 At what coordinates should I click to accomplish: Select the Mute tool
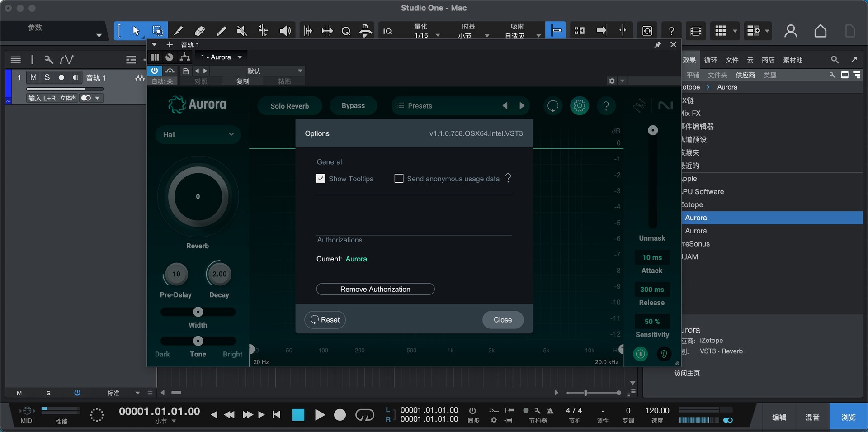click(x=242, y=31)
